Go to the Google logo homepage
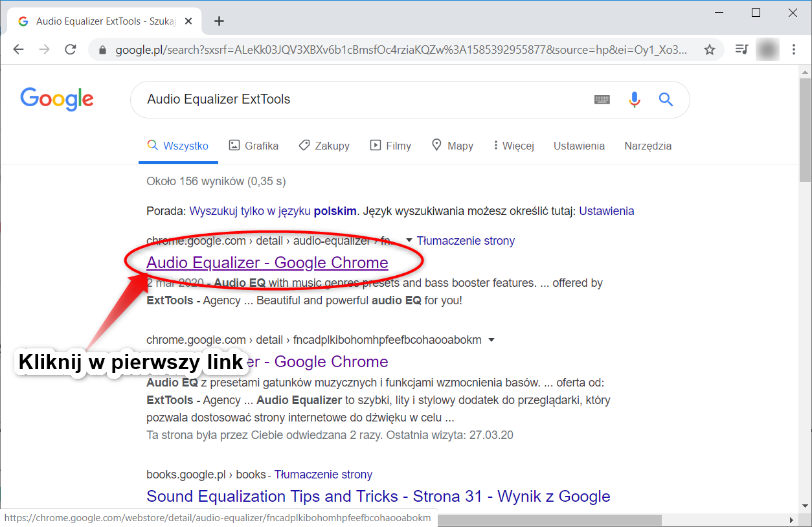Viewport: 812px width, 527px height. 57,99
